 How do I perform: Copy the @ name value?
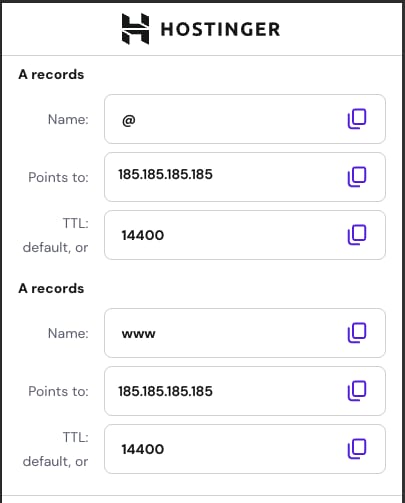357,119
